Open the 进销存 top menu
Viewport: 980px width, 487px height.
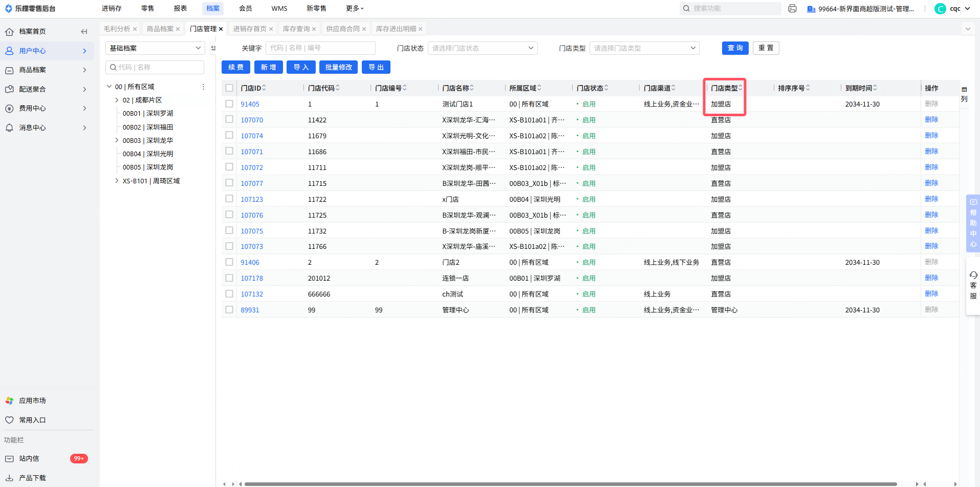(x=112, y=9)
